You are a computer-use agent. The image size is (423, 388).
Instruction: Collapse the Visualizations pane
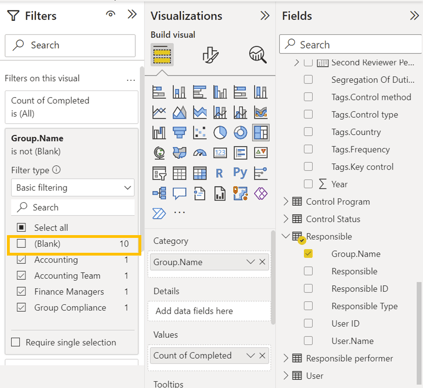(265, 16)
